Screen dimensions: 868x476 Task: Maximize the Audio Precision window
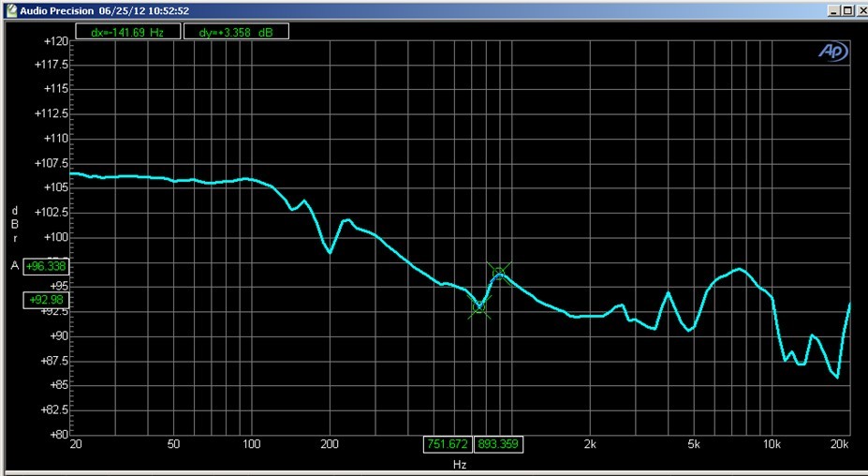846,10
